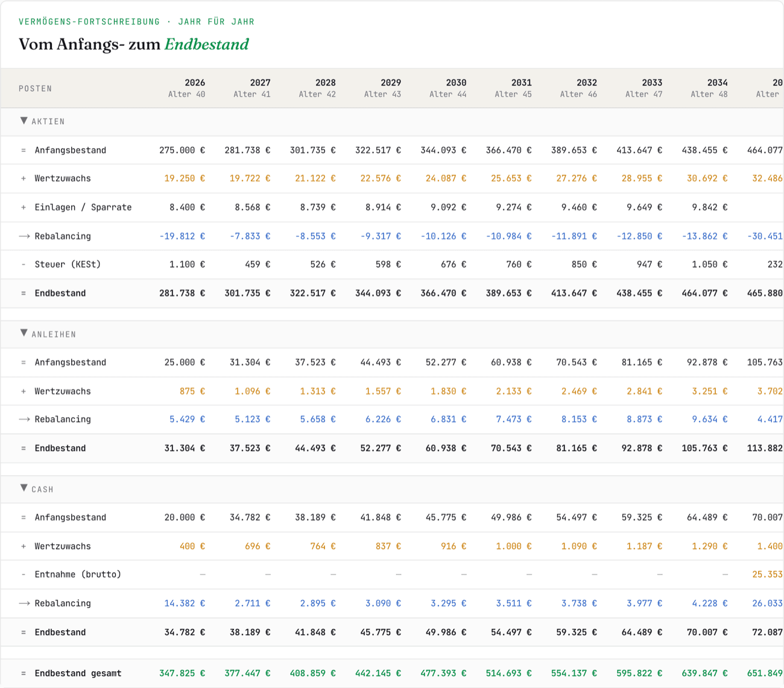784x688 pixels.
Task: Select Anleihen Rebalancing value 5.429 €
Action: [187, 419]
